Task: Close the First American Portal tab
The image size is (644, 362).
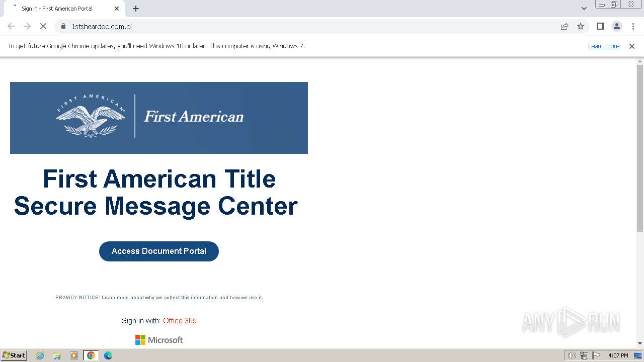Action: click(117, 9)
